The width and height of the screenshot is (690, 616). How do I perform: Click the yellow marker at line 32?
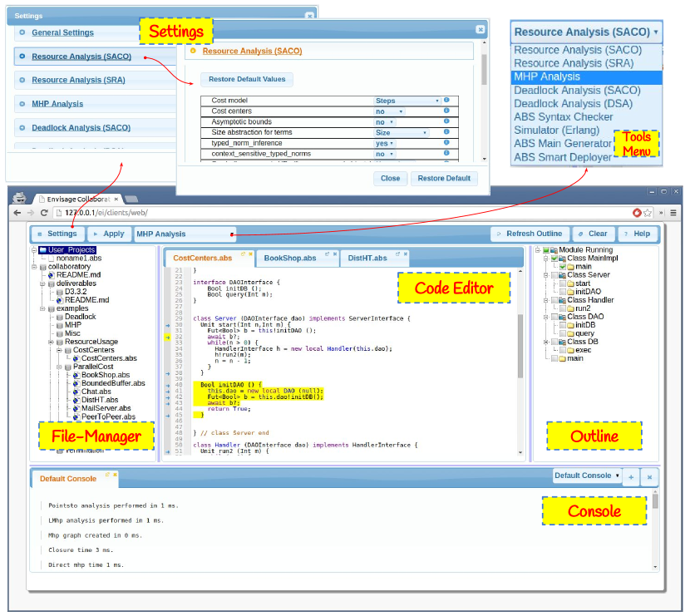(x=168, y=338)
